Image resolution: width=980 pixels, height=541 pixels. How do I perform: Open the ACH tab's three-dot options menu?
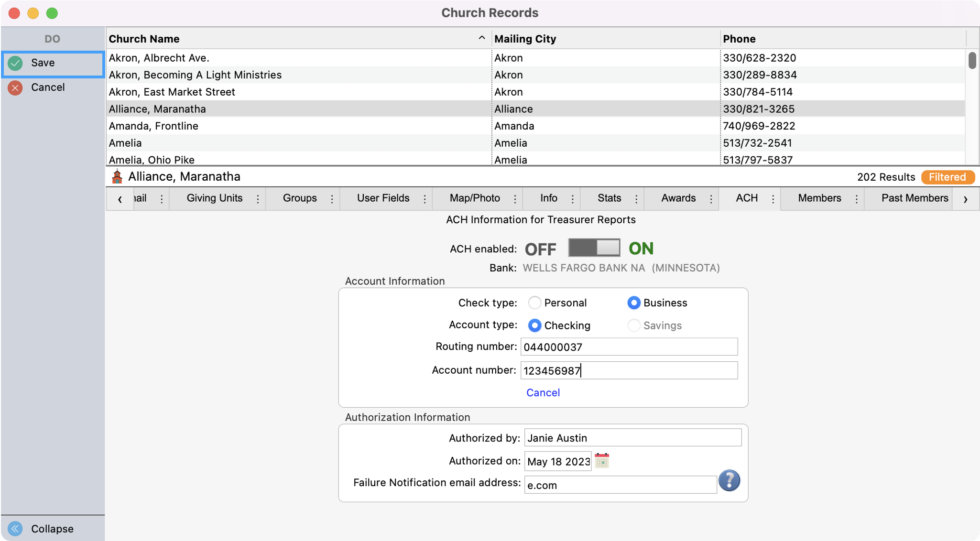coord(773,199)
